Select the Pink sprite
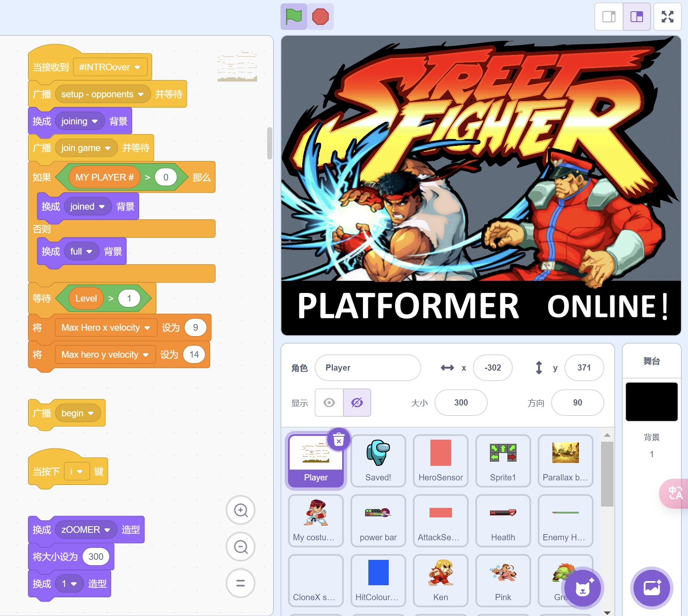 503,581
